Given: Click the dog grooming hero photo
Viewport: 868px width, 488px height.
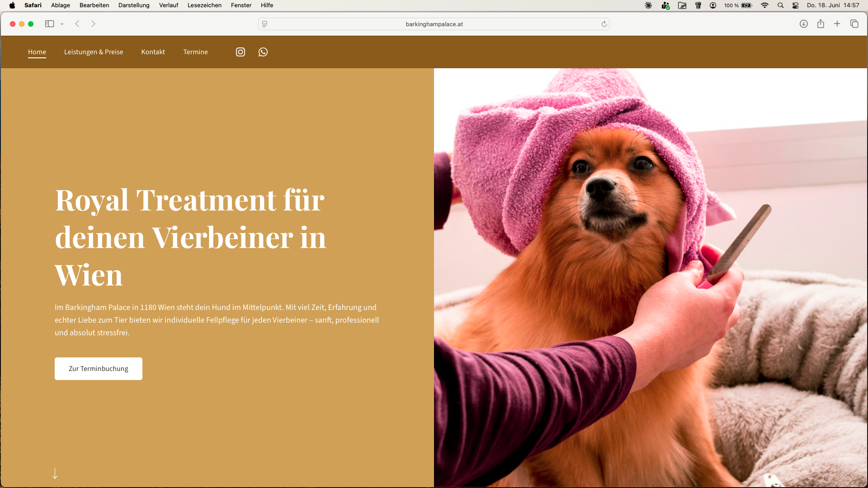Looking at the screenshot, I should coord(651,277).
